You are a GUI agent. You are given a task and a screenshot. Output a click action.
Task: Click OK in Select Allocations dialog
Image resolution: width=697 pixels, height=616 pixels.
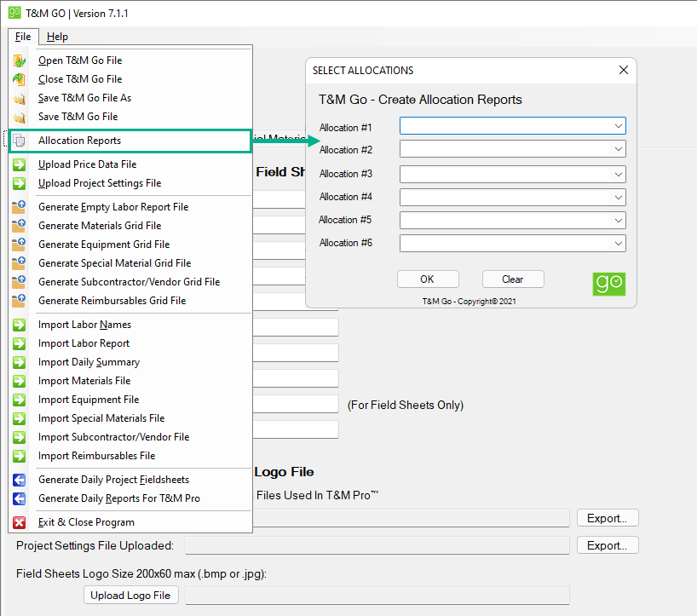tap(428, 279)
